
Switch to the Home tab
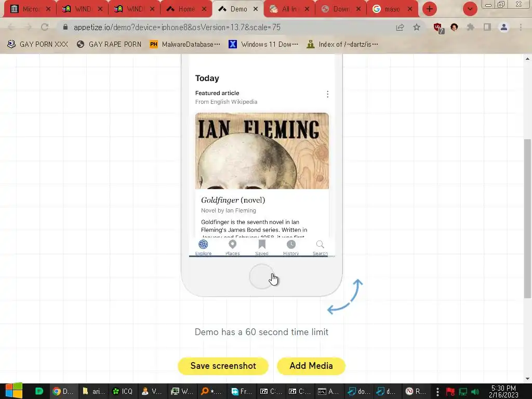(185, 9)
